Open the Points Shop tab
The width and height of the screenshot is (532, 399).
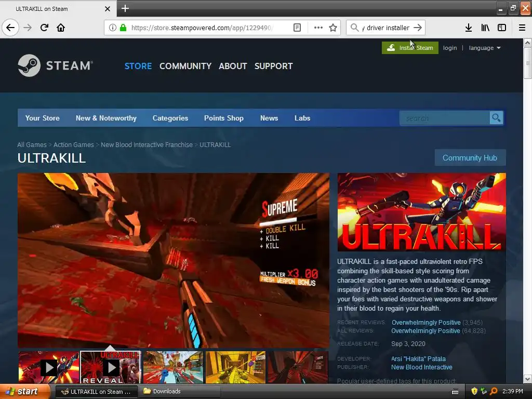tap(224, 118)
